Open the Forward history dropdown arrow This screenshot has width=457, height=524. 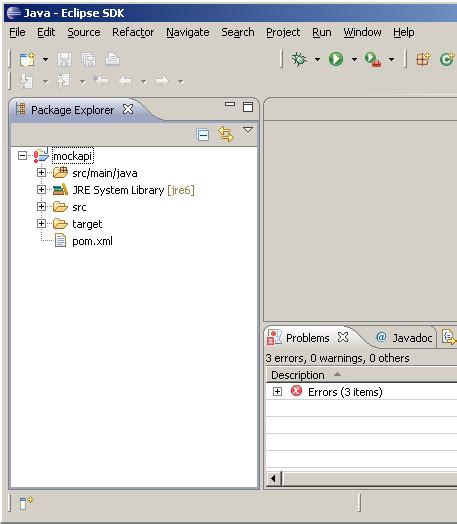(180, 82)
